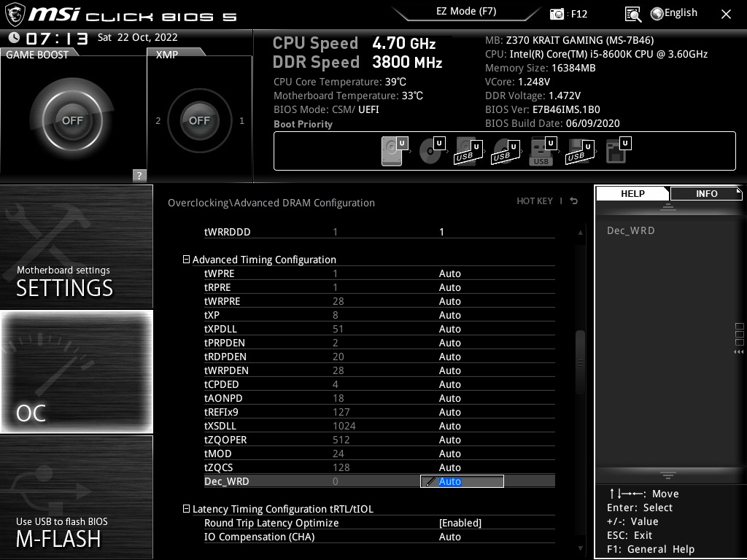
Task: Collapse Latency Timing Configuration tRTL/tIOL section
Action: [186, 509]
